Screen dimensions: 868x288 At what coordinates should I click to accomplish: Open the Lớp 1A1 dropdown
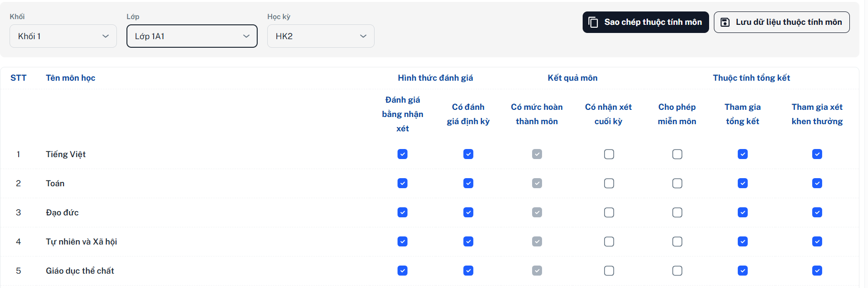coord(192,36)
